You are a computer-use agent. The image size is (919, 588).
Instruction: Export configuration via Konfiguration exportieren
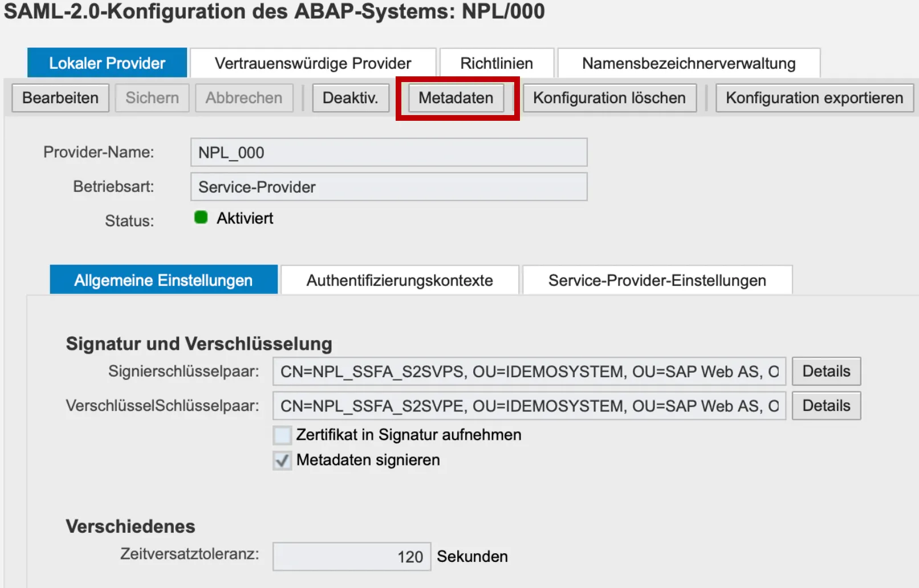pos(814,98)
